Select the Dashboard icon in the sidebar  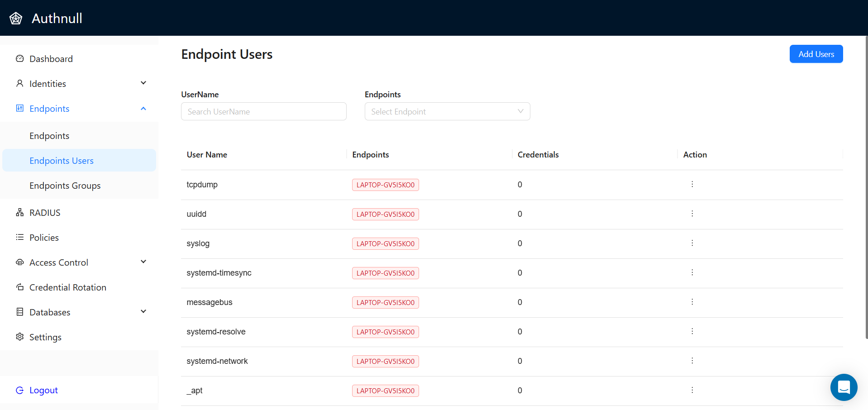pyautogui.click(x=19, y=58)
